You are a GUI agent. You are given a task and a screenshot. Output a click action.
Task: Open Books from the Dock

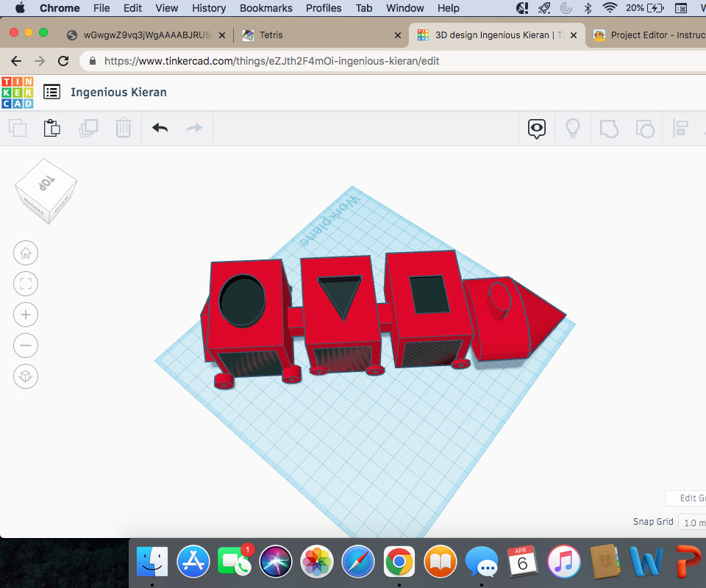pyautogui.click(x=441, y=562)
